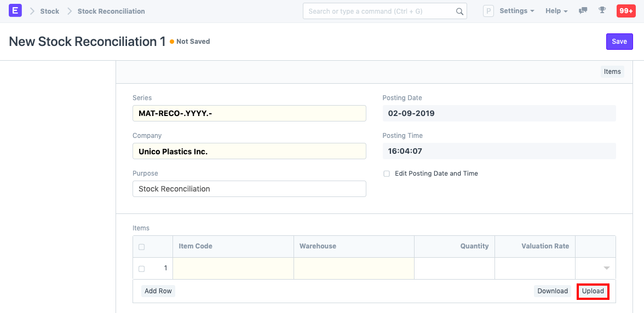644x313 pixels.
Task: Expand the Settings dropdown menu
Action: (516, 11)
